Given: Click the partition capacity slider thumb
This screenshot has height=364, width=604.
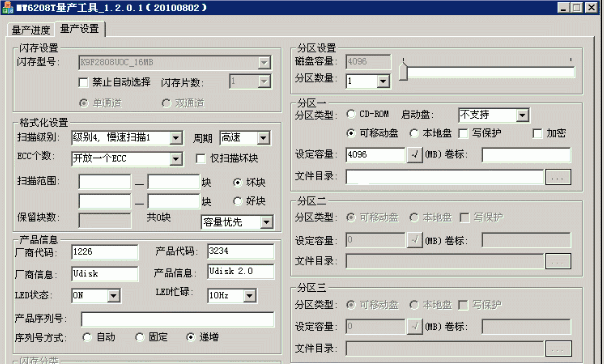Looking at the screenshot, I should pos(403,72).
